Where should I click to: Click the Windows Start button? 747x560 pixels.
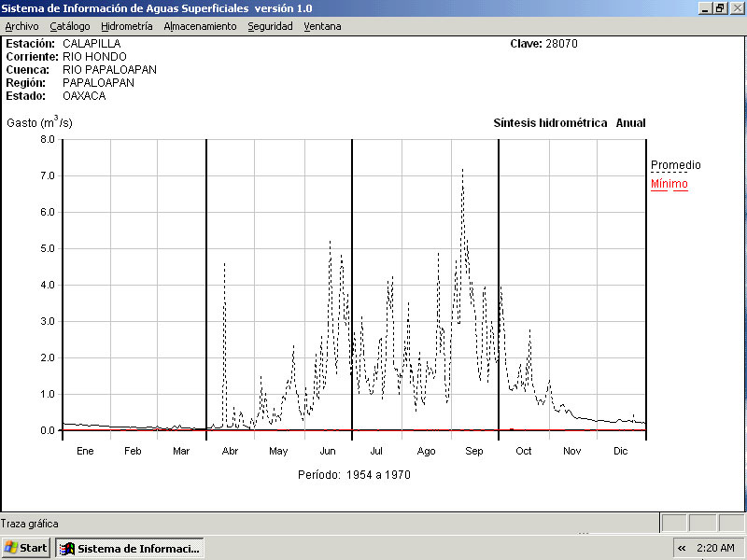pyautogui.click(x=26, y=548)
